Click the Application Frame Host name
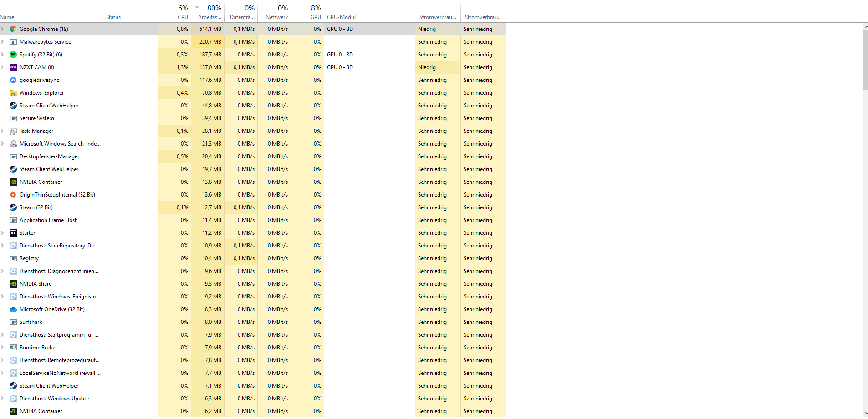 pyautogui.click(x=48, y=220)
